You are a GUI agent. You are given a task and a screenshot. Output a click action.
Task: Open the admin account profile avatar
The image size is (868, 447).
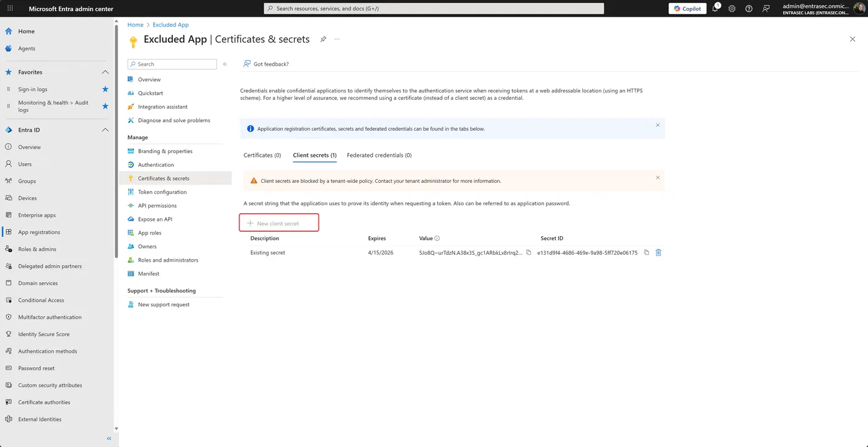tap(859, 9)
